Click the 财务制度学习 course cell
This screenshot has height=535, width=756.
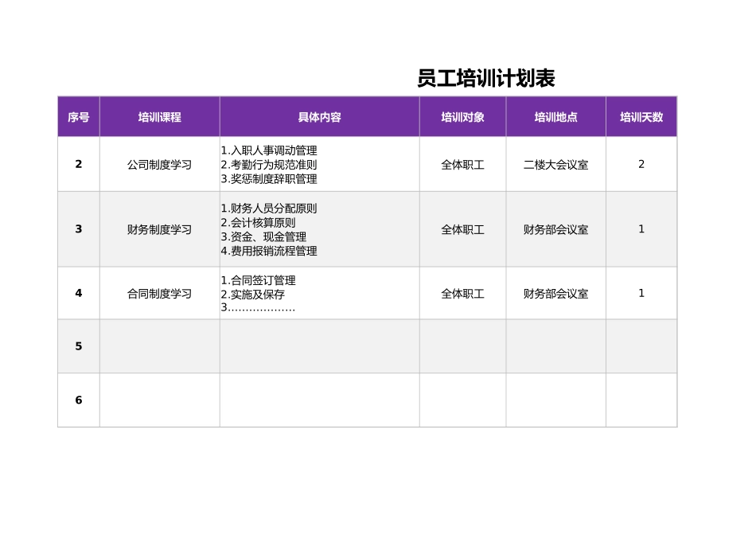(158, 229)
